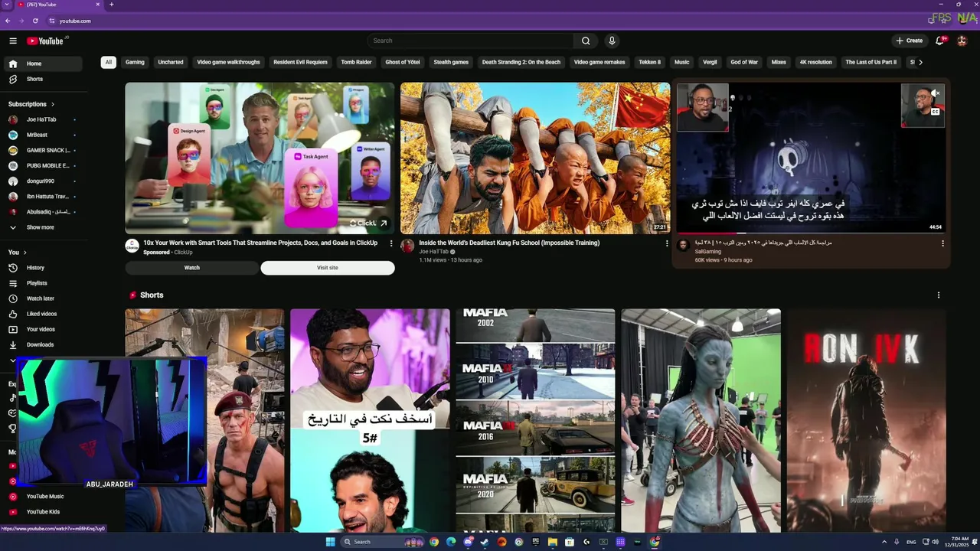Open the YouTube hamburger guide menu

coord(13,41)
